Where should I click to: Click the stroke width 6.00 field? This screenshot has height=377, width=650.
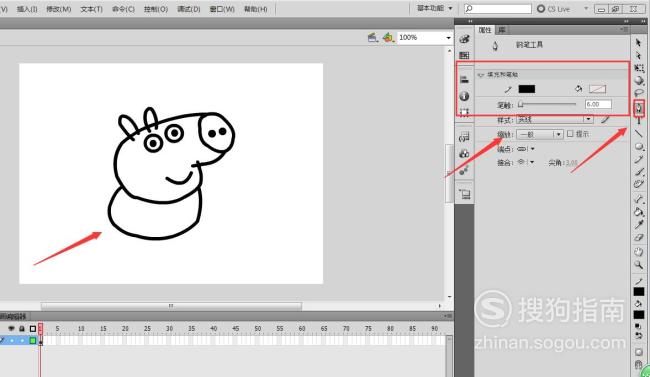click(x=598, y=104)
